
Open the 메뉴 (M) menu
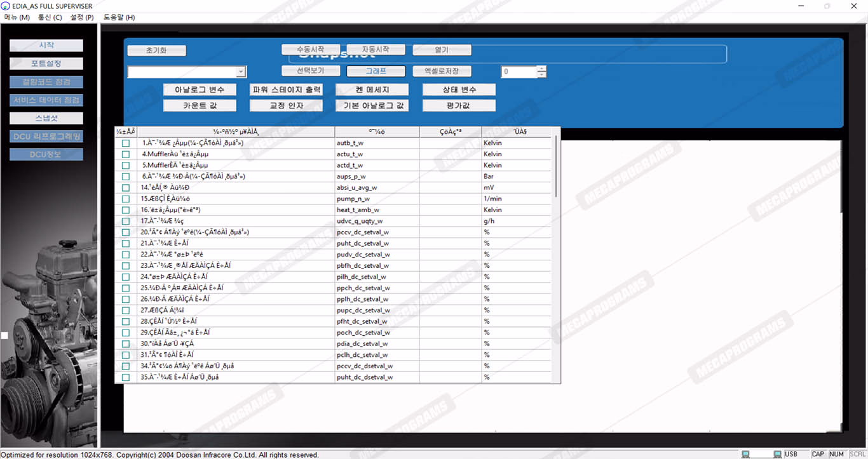[x=17, y=17]
